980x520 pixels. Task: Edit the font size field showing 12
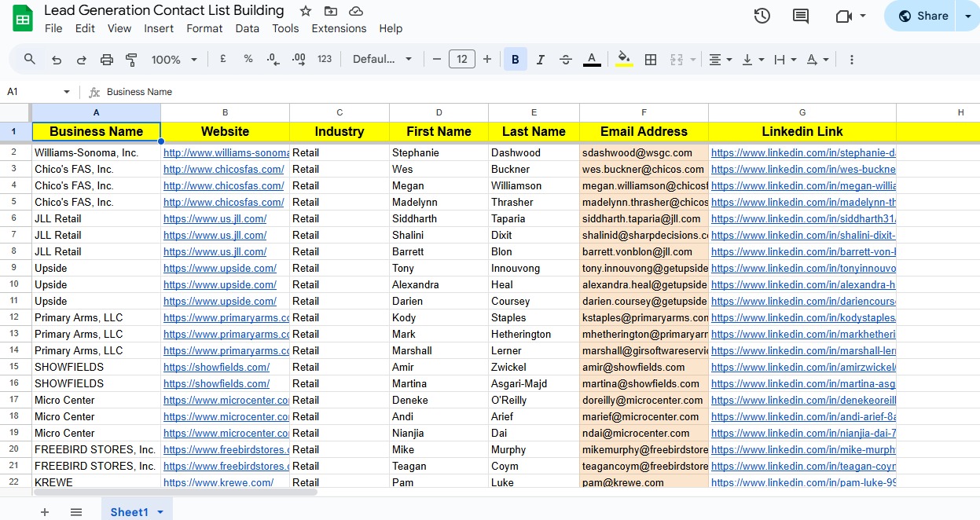[462, 59]
